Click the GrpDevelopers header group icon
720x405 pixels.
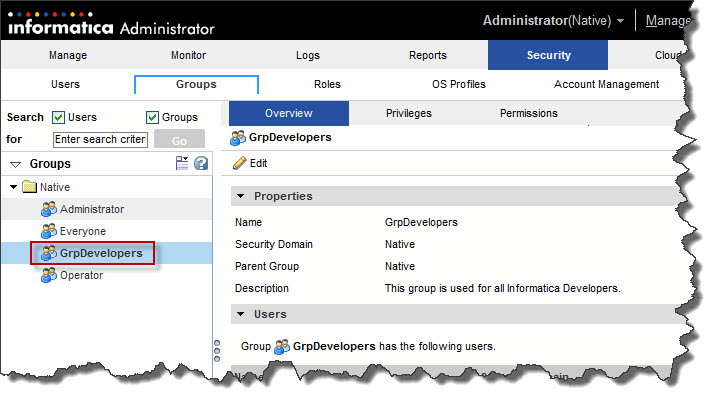[x=238, y=137]
